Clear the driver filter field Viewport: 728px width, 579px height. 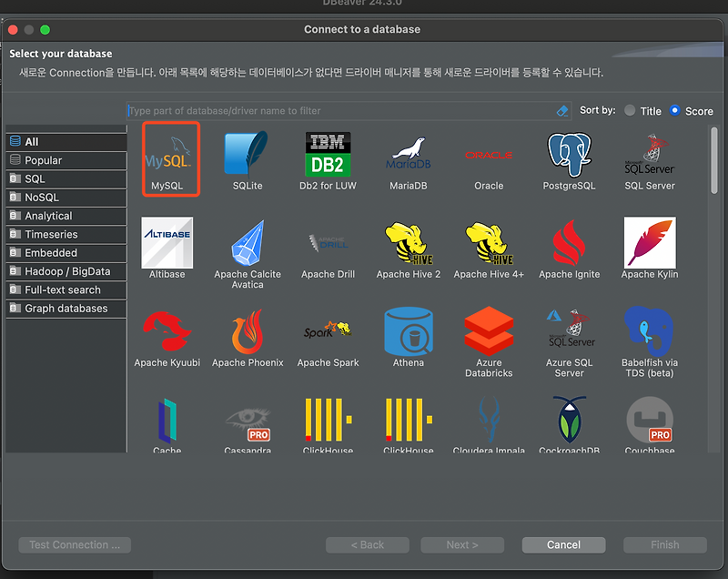pos(561,110)
